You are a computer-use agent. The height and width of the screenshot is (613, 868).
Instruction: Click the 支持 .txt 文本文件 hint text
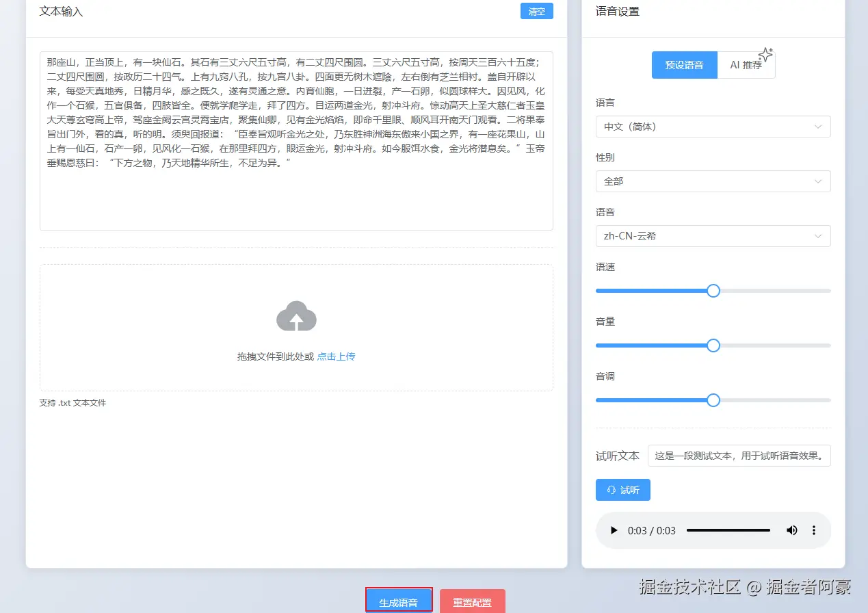73,403
